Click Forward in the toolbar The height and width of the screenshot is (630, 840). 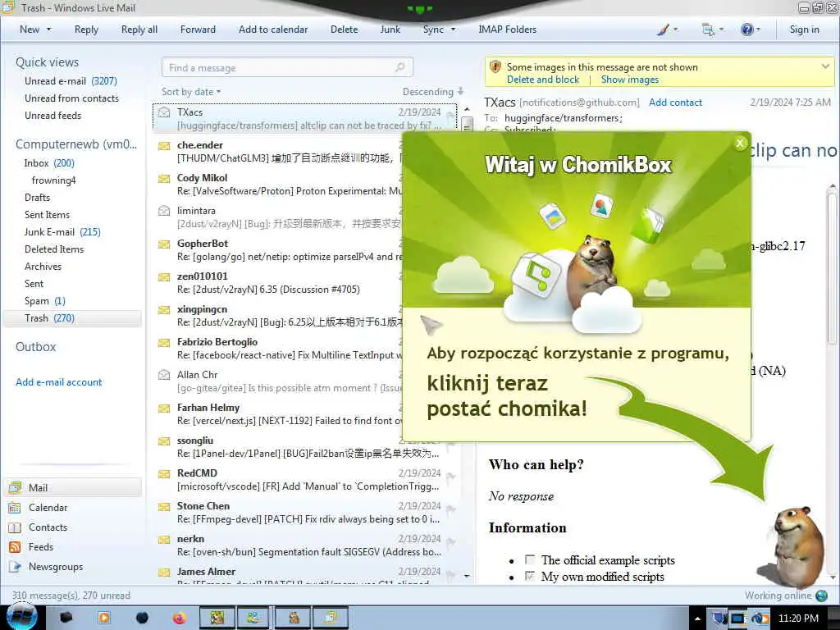[198, 30]
